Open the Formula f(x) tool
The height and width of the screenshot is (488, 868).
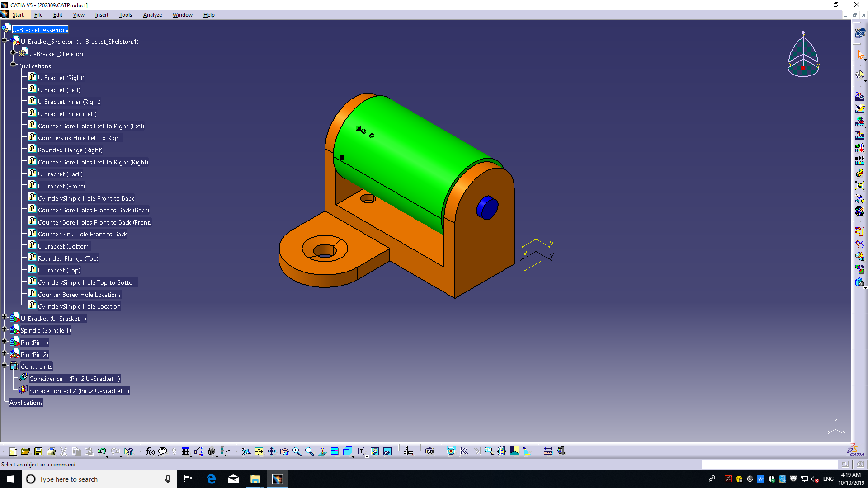(150, 451)
